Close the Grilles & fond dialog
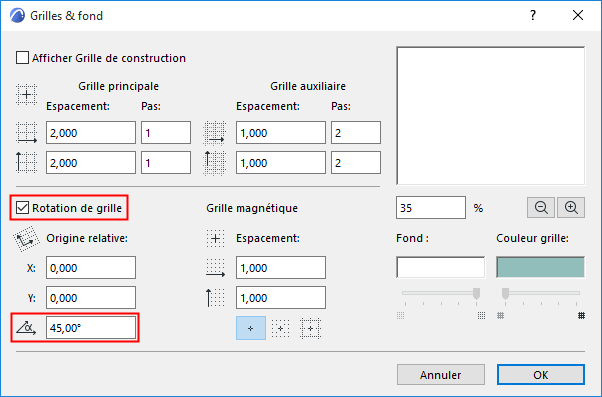 [578, 15]
